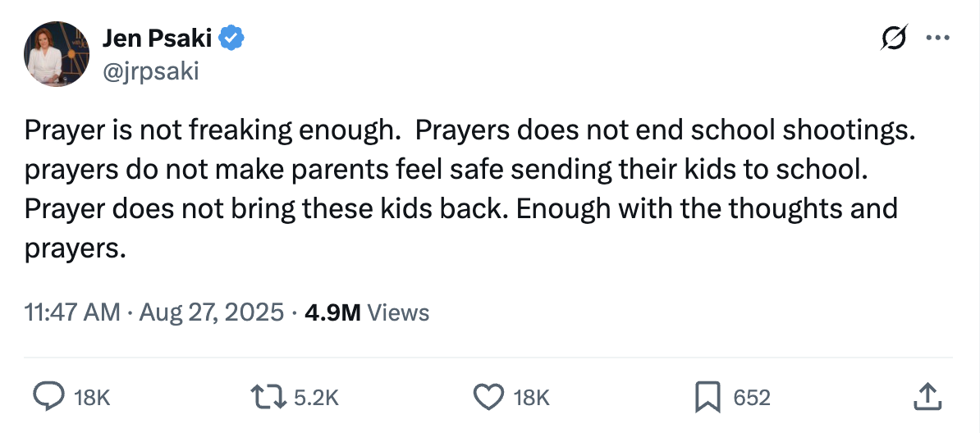980x433 pixels.
Task: Open the three-dot more options menu
Action: coord(935,39)
